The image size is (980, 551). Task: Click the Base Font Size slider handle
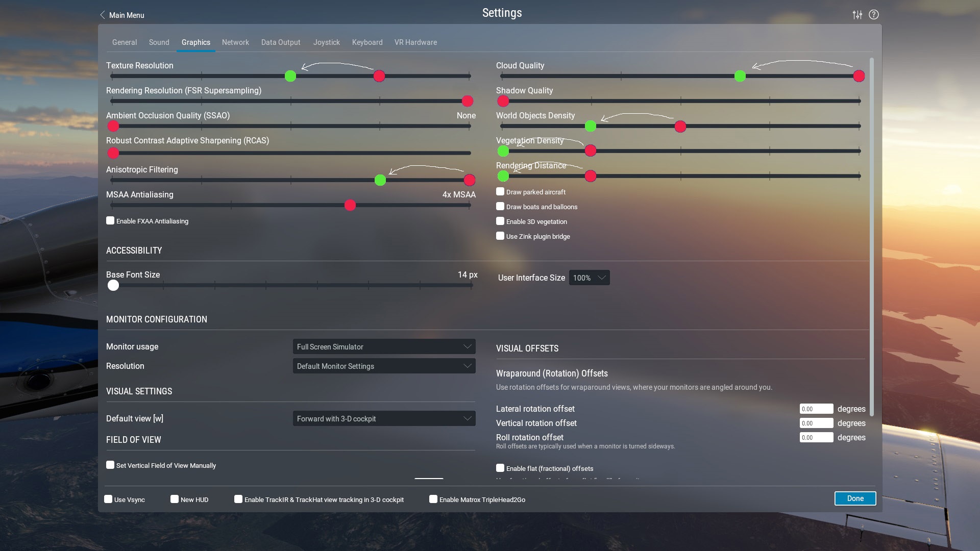click(113, 285)
